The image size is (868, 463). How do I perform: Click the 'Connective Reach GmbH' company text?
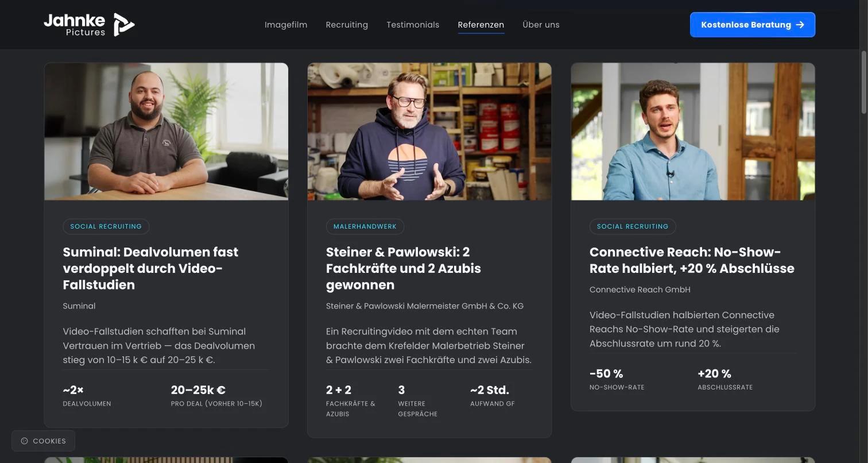tap(640, 290)
